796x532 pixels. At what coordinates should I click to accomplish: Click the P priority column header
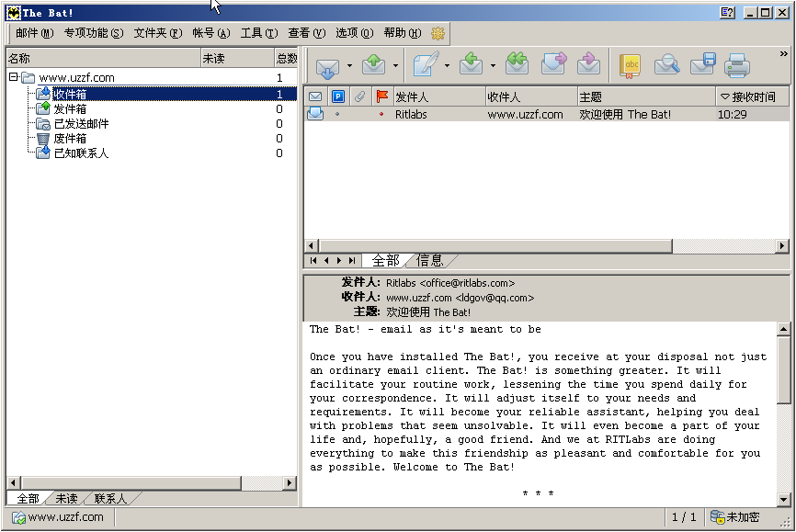coord(338,96)
